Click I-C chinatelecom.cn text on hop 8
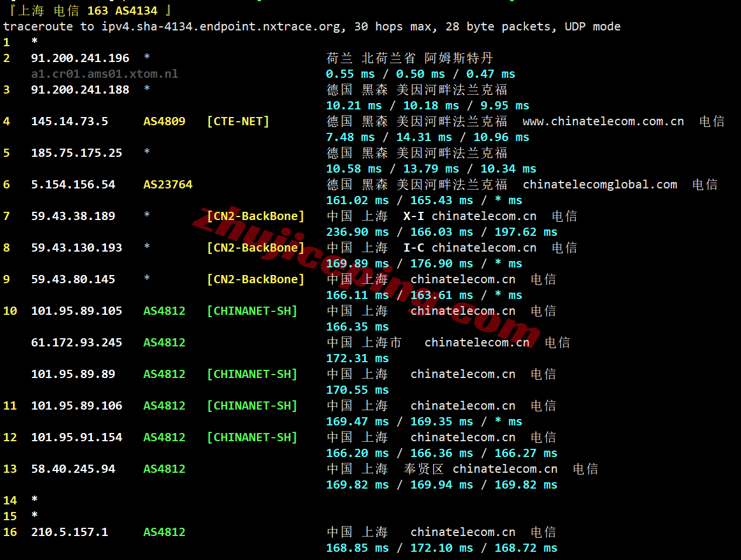741x560 pixels. coord(470,248)
